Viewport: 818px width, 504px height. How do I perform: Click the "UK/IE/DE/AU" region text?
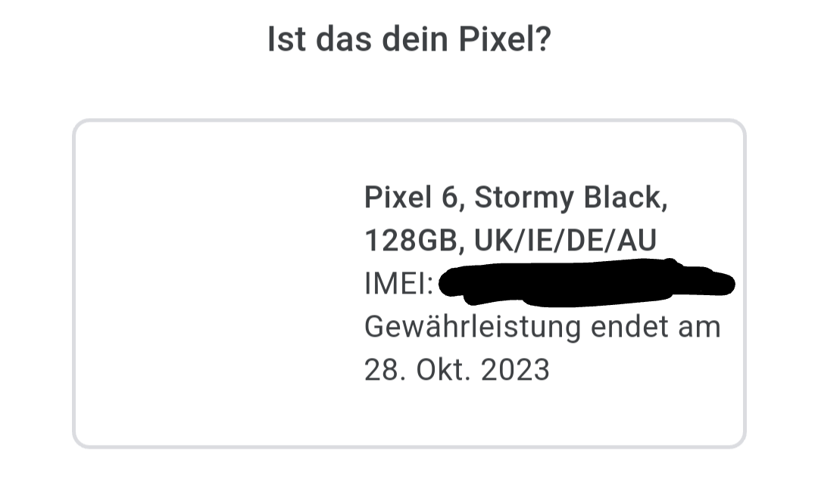tap(565, 241)
